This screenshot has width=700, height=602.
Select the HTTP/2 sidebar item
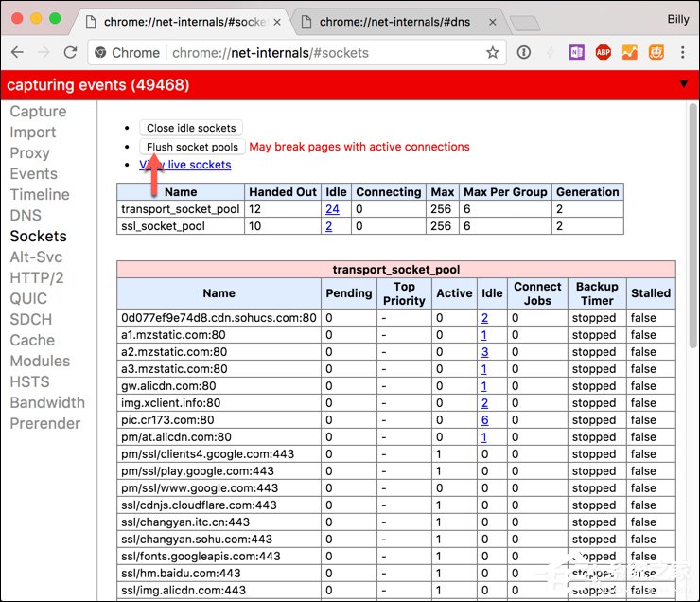tap(37, 277)
